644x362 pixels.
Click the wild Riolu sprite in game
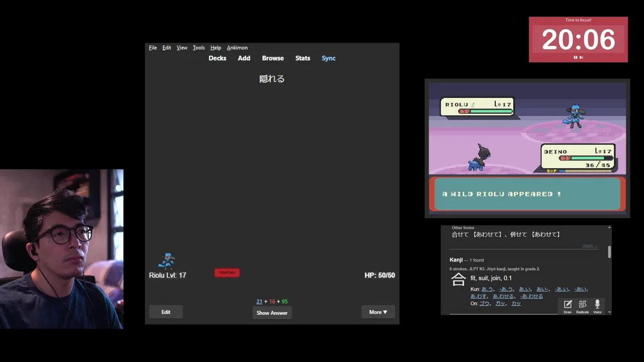pyautogui.click(x=574, y=116)
